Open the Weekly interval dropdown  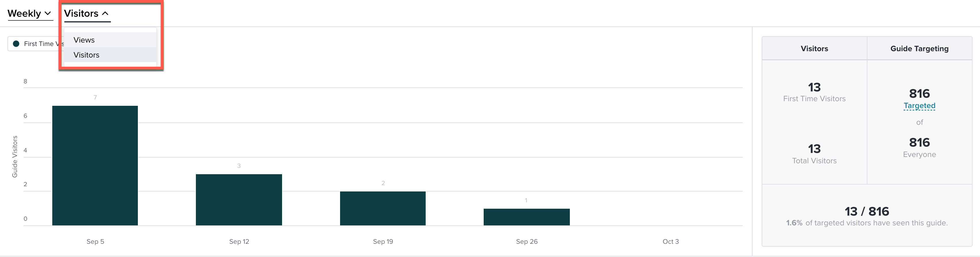[30, 14]
